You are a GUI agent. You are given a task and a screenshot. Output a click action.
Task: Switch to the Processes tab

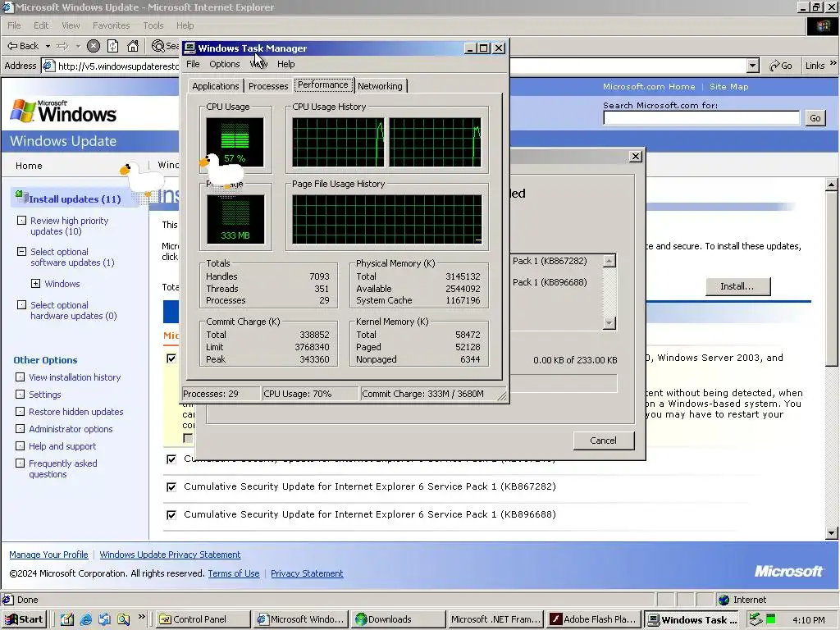(268, 86)
